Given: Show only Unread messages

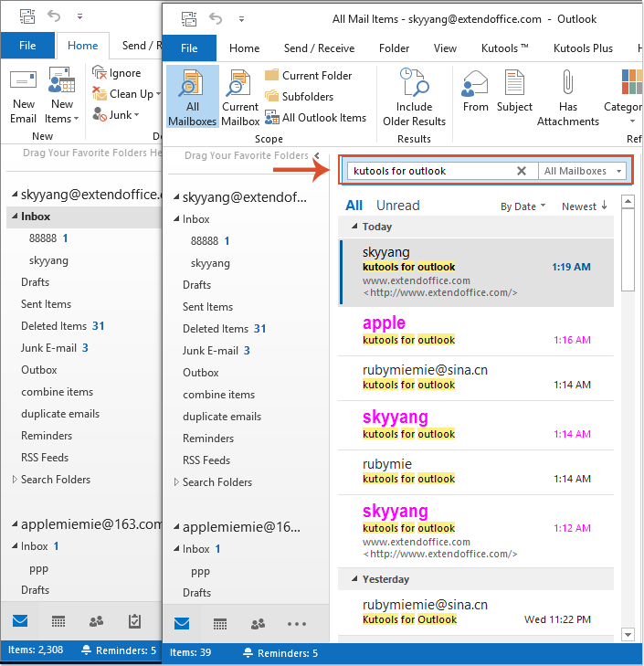Looking at the screenshot, I should point(397,206).
